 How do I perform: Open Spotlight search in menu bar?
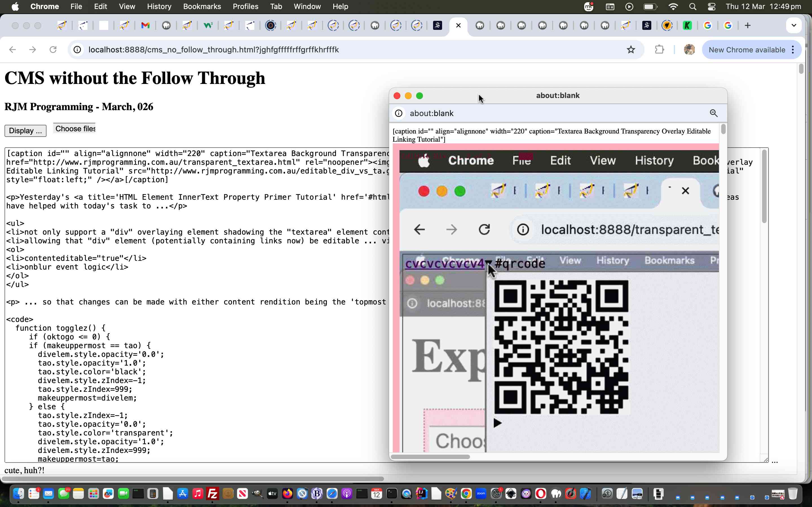click(x=692, y=6)
